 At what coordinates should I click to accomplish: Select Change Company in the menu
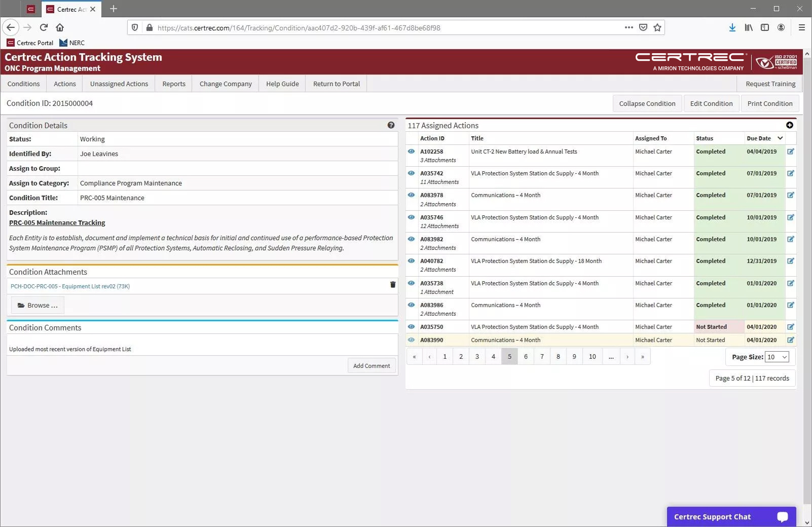(x=226, y=84)
